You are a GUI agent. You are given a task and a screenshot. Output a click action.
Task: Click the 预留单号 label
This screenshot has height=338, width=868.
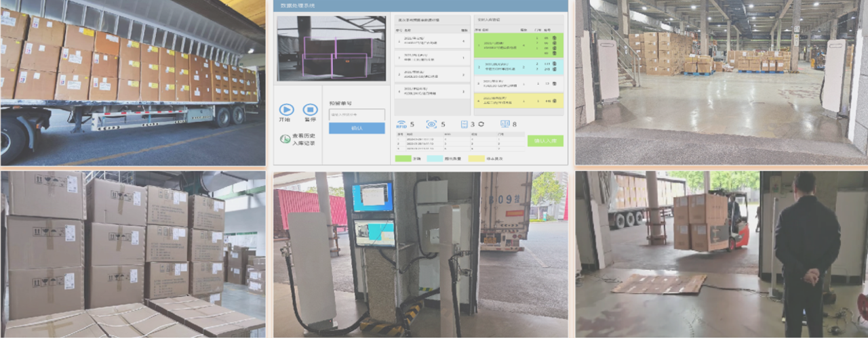(x=341, y=103)
